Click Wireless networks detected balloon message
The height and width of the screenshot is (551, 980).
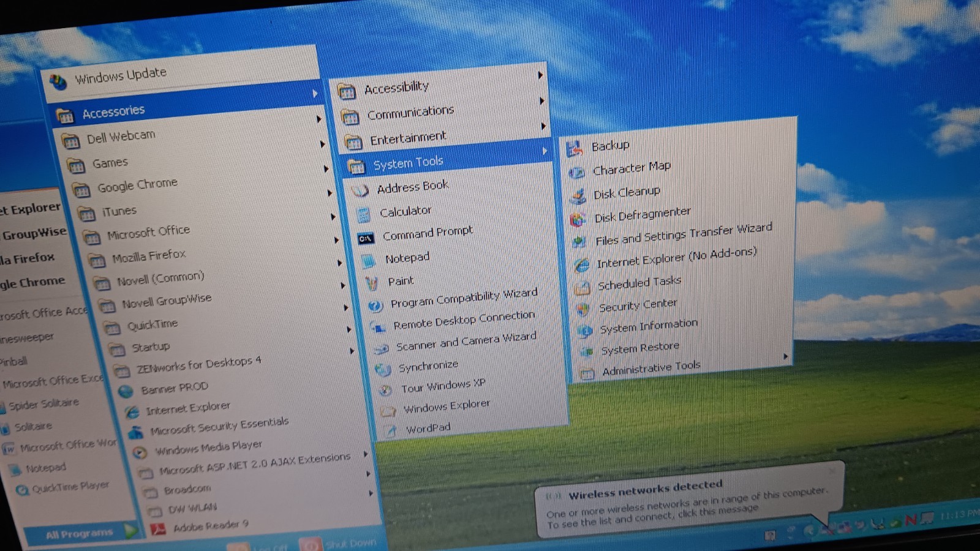point(690,501)
